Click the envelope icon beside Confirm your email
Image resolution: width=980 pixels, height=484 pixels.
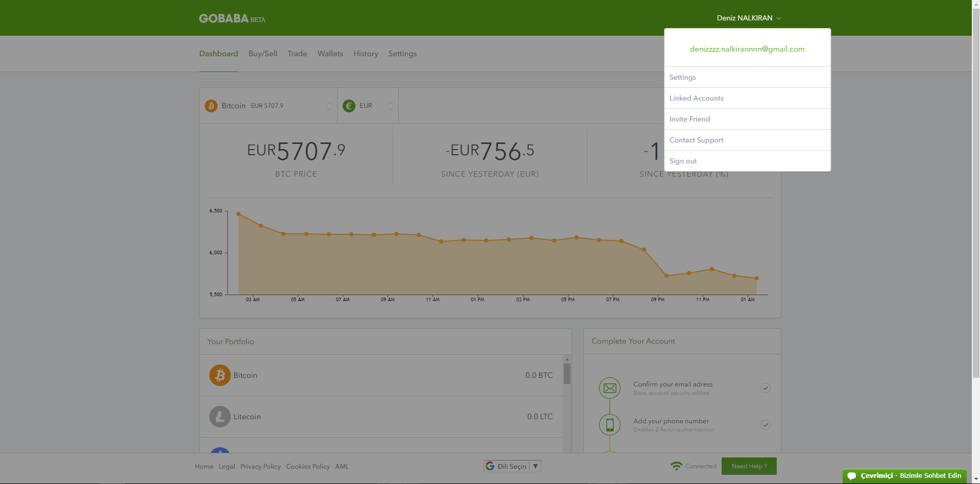pos(610,388)
